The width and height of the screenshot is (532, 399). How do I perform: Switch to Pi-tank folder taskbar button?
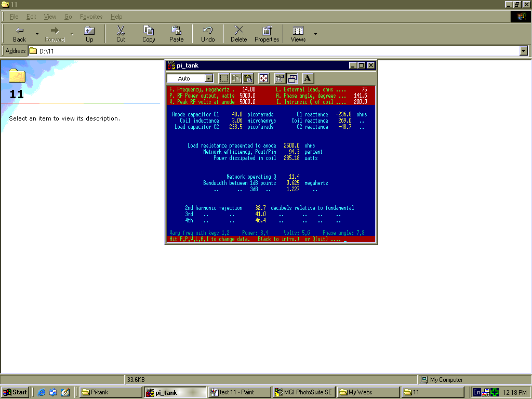click(x=111, y=392)
